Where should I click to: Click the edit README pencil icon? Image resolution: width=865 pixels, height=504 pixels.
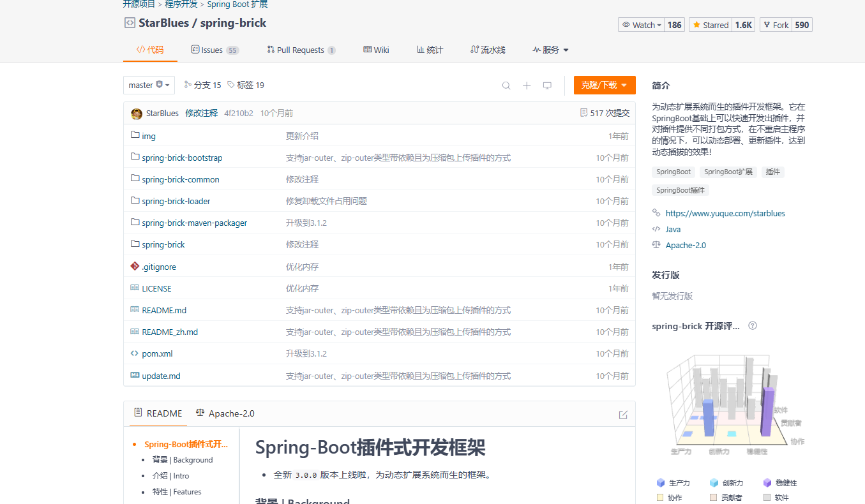[623, 415]
